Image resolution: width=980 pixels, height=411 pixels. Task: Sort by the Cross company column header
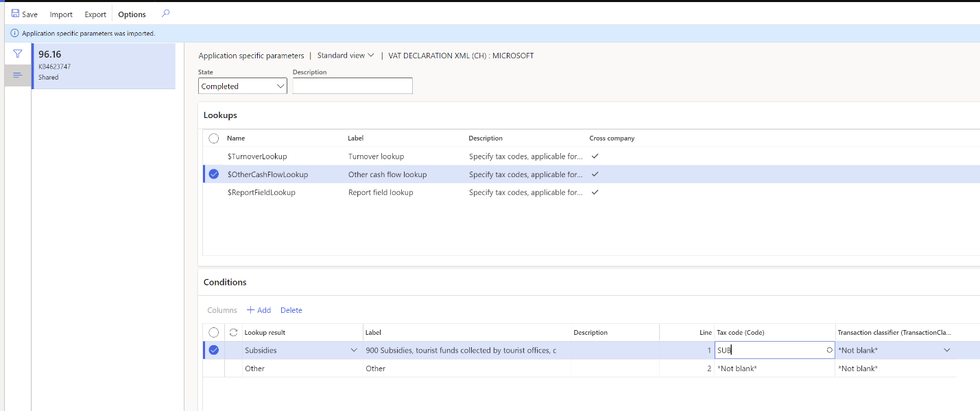click(x=612, y=138)
